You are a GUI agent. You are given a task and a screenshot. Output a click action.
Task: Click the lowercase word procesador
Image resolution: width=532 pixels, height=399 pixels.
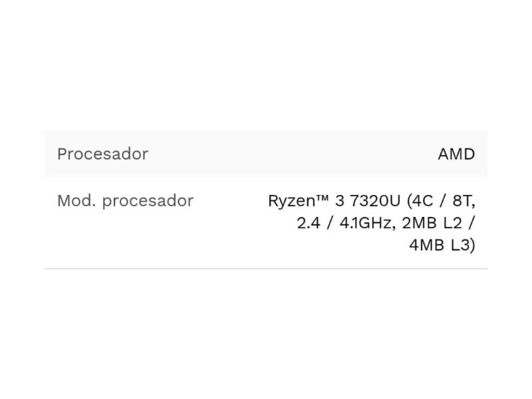(x=148, y=201)
